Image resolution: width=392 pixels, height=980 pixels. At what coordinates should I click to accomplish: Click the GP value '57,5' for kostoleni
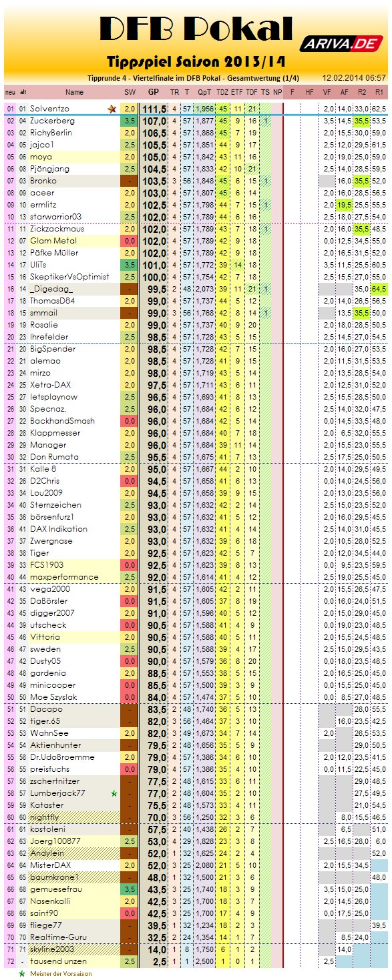point(156,829)
